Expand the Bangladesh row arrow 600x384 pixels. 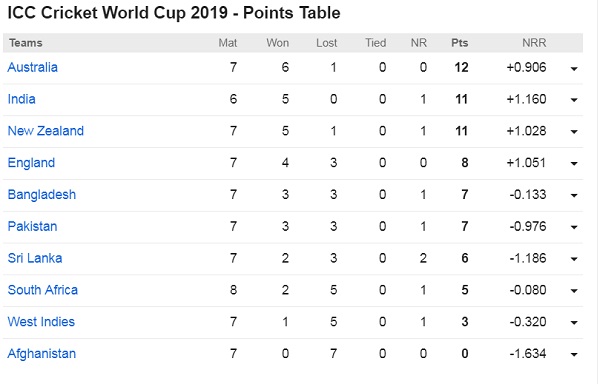coord(574,195)
